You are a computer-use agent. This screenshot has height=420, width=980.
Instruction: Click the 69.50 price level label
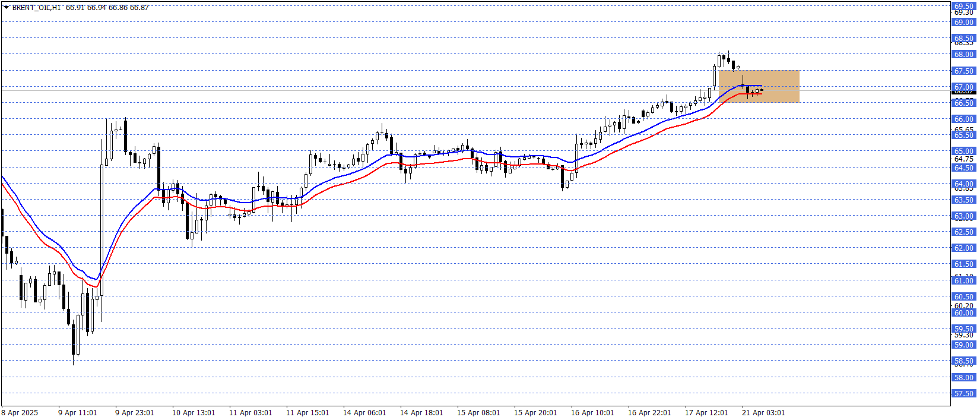point(964,6)
